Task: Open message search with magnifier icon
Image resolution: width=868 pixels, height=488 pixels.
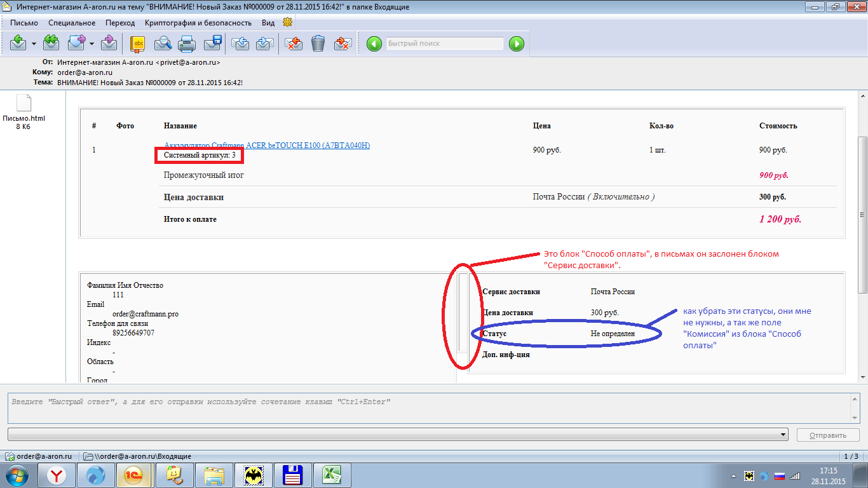Action: click(x=163, y=43)
